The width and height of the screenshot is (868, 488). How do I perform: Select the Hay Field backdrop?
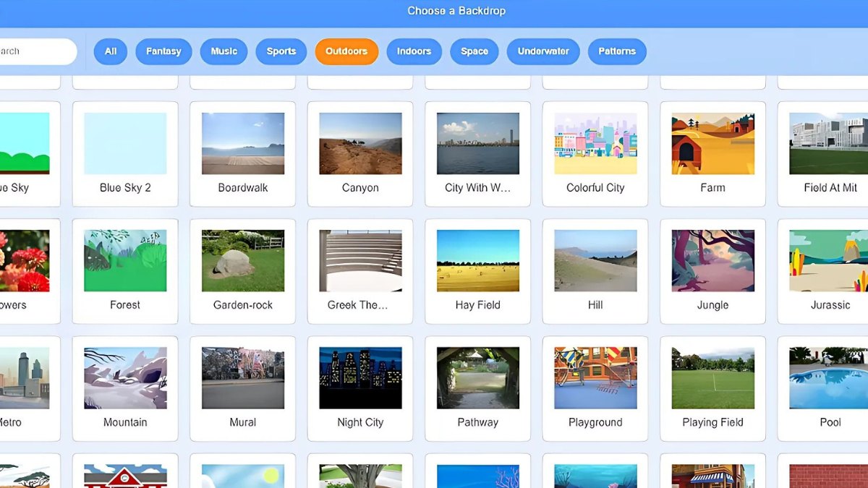[x=478, y=271]
